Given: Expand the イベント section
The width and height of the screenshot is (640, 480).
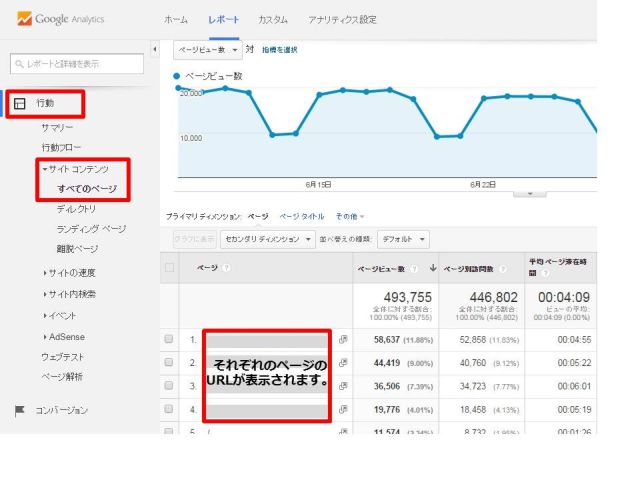Looking at the screenshot, I should tap(45, 316).
